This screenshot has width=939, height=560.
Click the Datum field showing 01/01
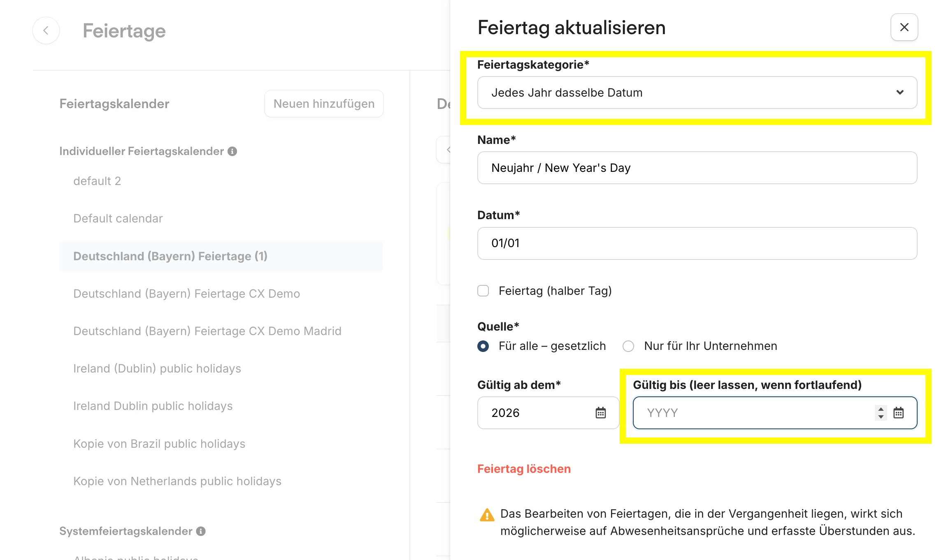click(697, 243)
